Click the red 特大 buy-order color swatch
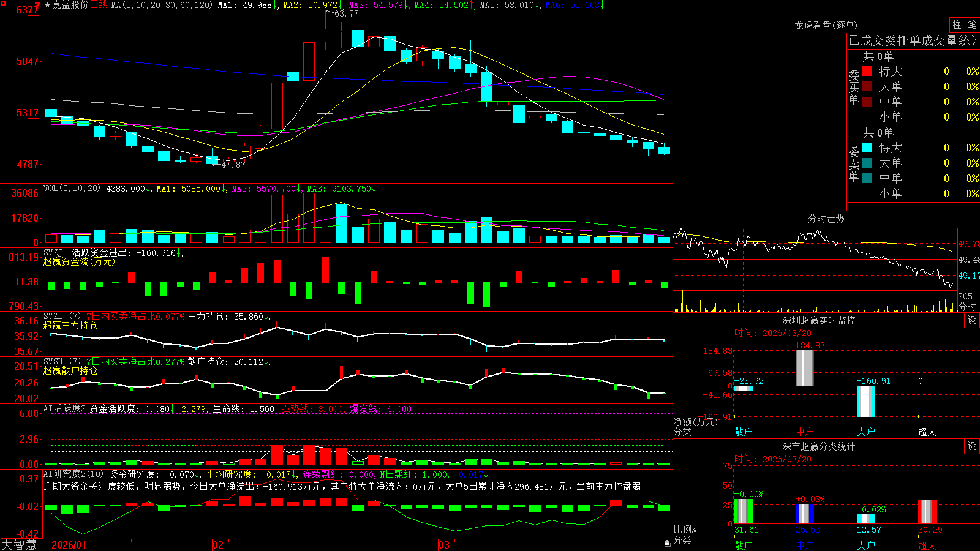This screenshot has height=551, width=980. pos(867,71)
